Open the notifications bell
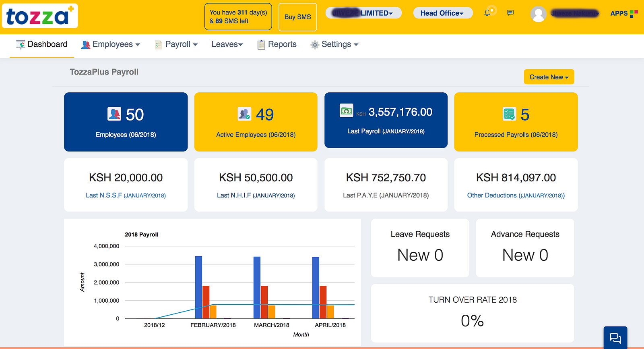Screen dimensions: 644x349 487,13
